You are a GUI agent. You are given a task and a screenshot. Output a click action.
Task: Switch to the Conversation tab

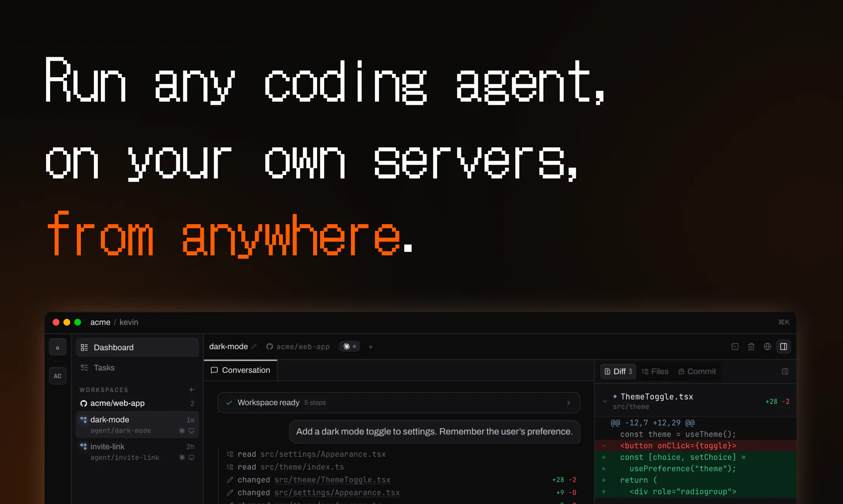241,370
